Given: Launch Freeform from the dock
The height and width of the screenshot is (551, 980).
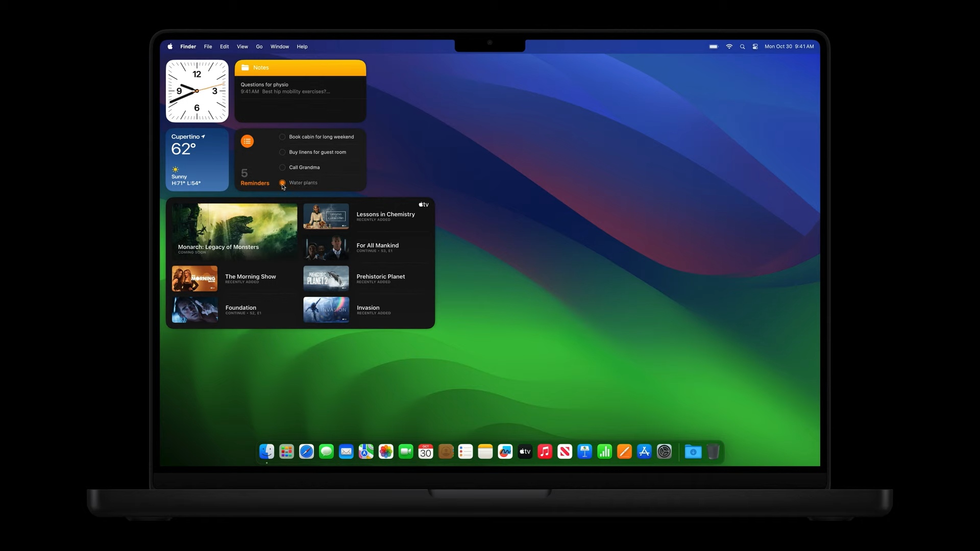Looking at the screenshot, I should coord(505,452).
